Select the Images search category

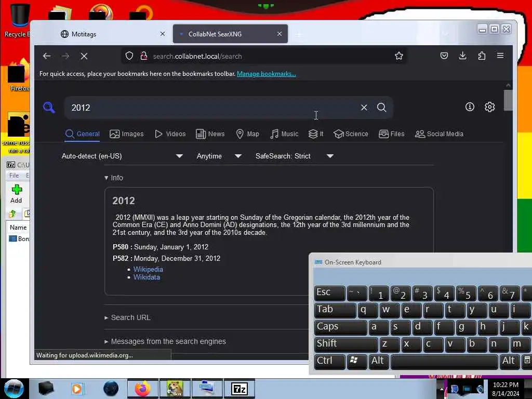pyautogui.click(x=127, y=134)
